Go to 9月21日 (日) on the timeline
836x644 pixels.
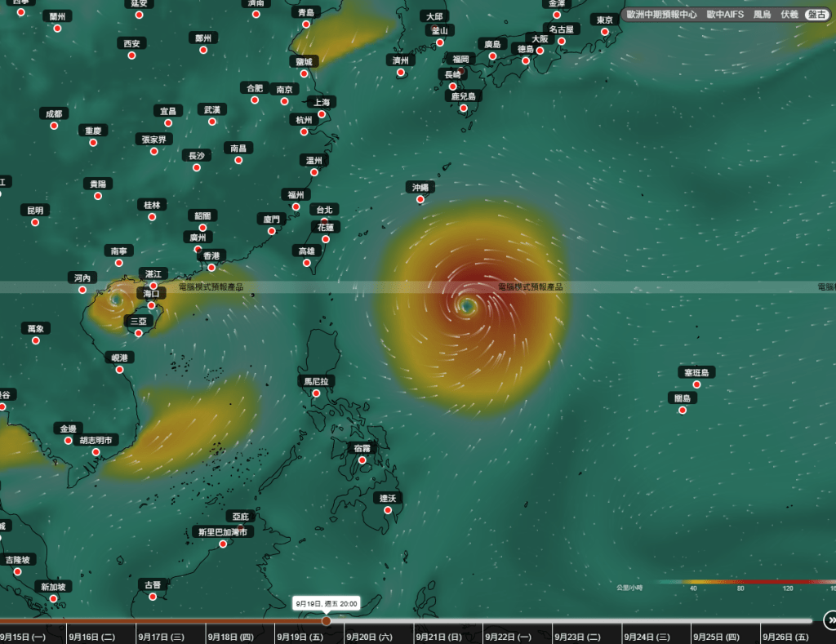click(x=438, y=637)
